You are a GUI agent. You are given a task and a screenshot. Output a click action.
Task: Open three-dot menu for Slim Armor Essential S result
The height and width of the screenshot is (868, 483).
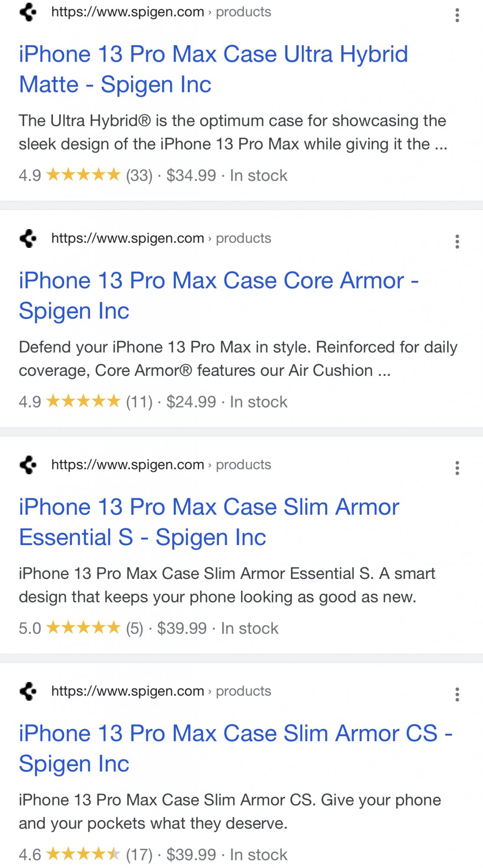click(x=457, y=468)
